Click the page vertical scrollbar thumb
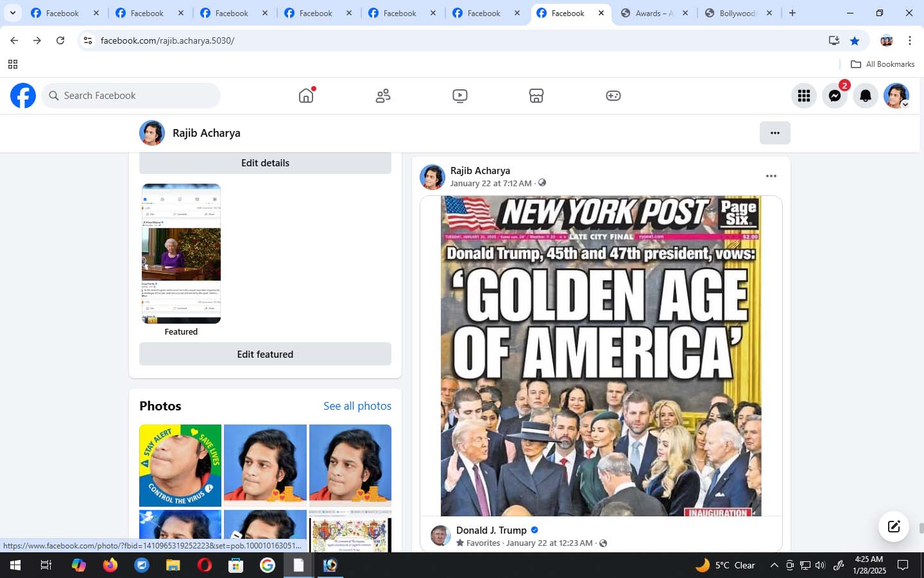The height and width of the screenshot is (578, 924). tap(921, 529)
